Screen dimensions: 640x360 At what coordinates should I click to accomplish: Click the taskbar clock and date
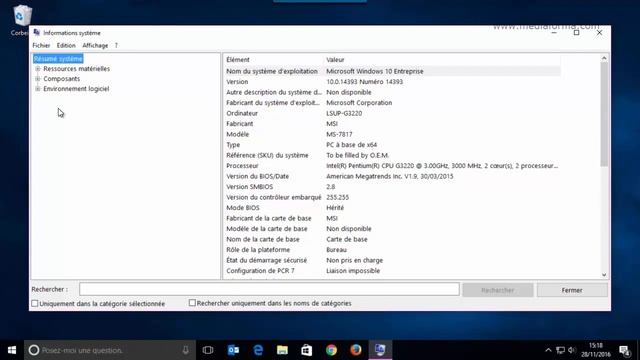[x=596, y=350]
